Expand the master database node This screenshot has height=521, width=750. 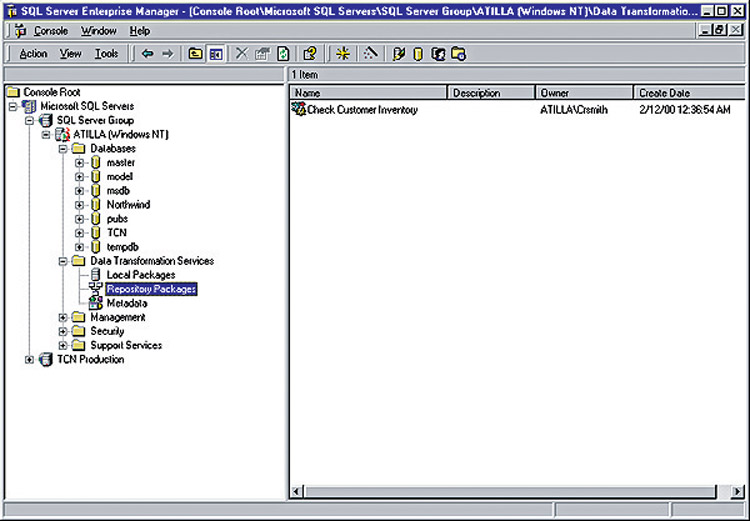point(79,163)
